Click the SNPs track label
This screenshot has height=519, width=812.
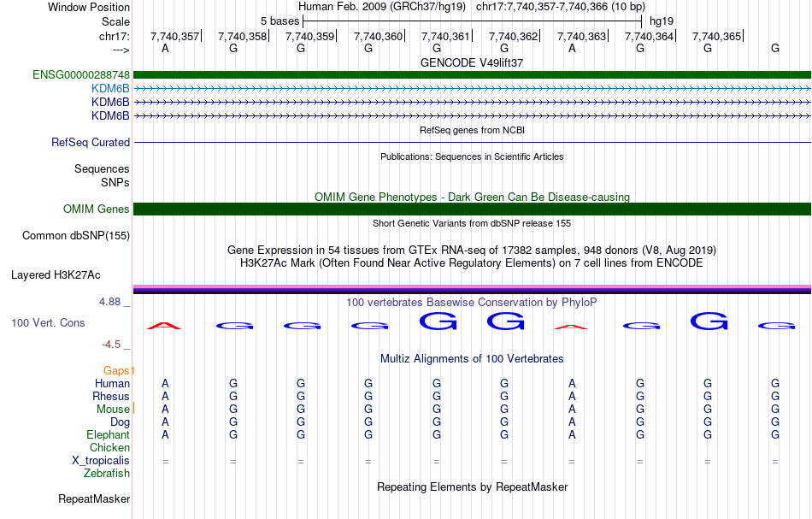point(115,182)
